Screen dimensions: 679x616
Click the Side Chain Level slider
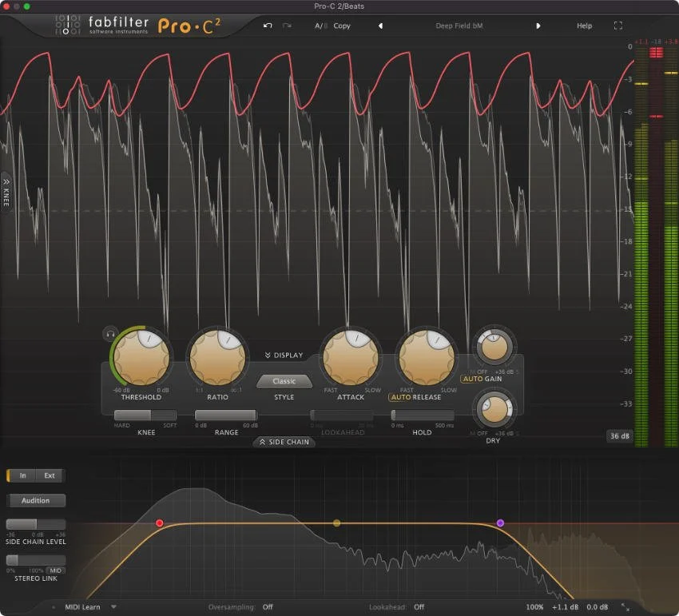pos(36,524)
